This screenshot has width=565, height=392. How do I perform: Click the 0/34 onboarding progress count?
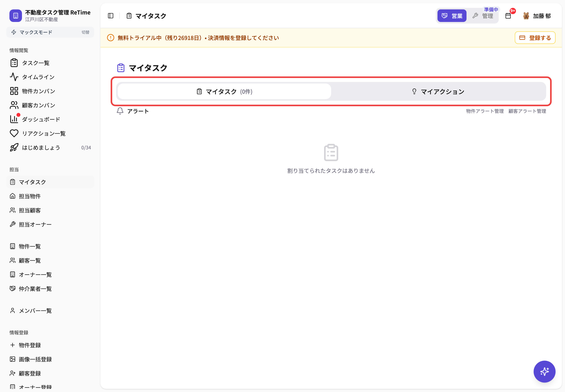86,148
